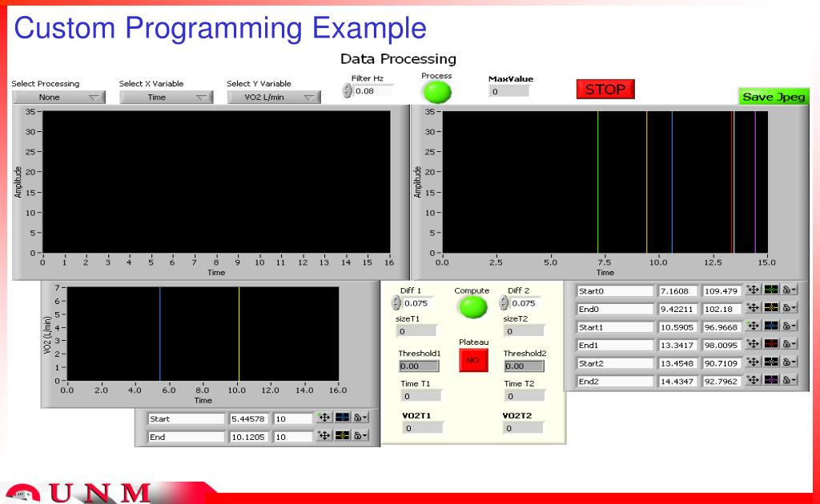The height and width of the screenshot is (504, 820).
Task: Click the VO2T1 field
Action: point(423,428)
